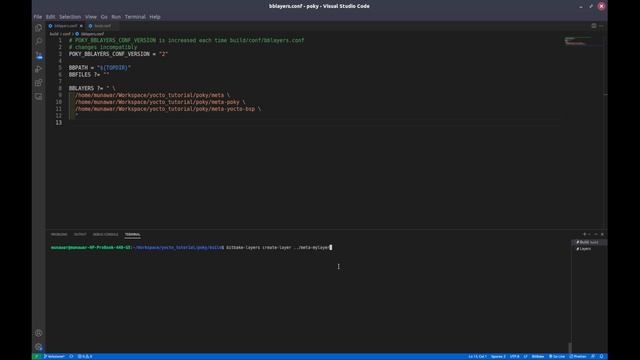The image size is (640, 360).
Task: Change the BitBake language mode
Action: pos(538,356)
